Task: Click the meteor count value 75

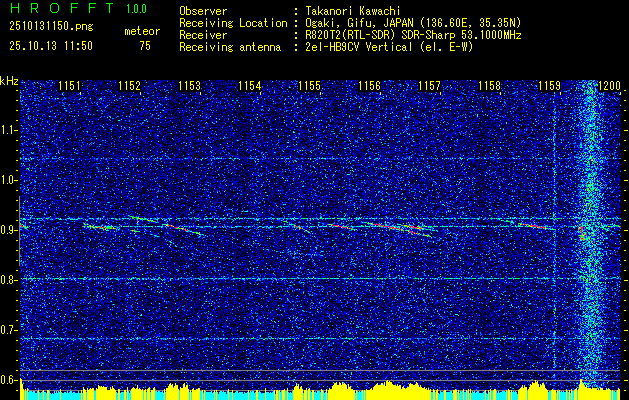Action: [145, 46]
